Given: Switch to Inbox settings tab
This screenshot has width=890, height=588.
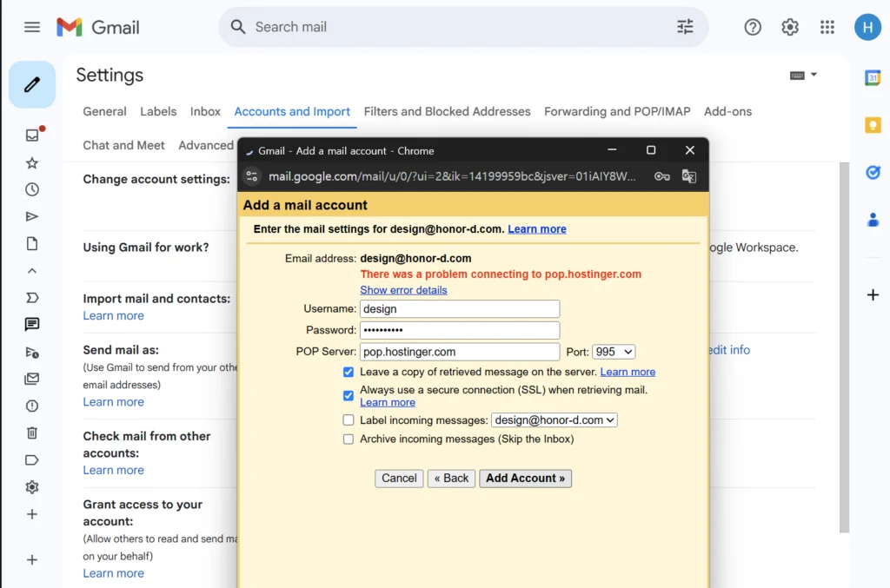Looking at the screenshot, I should [205, 112].
